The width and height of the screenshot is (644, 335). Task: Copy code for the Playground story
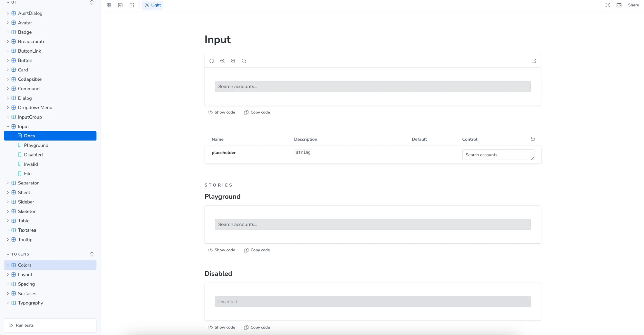[x=257, y=250]
